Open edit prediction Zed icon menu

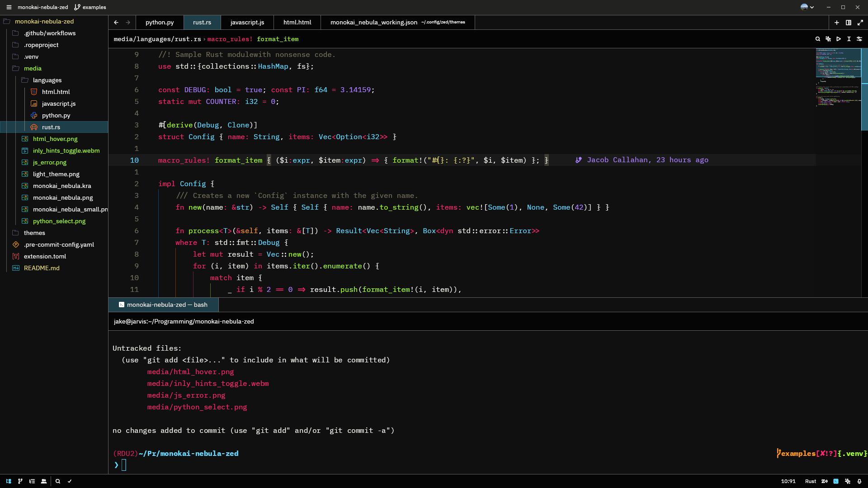pos(825,481)
